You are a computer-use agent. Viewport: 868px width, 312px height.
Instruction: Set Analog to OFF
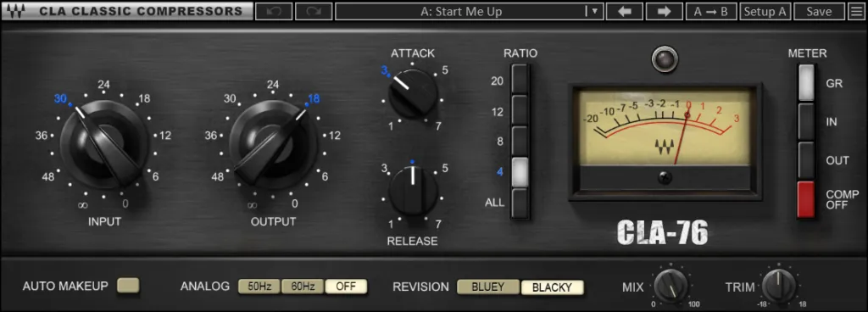coord(346,287)
